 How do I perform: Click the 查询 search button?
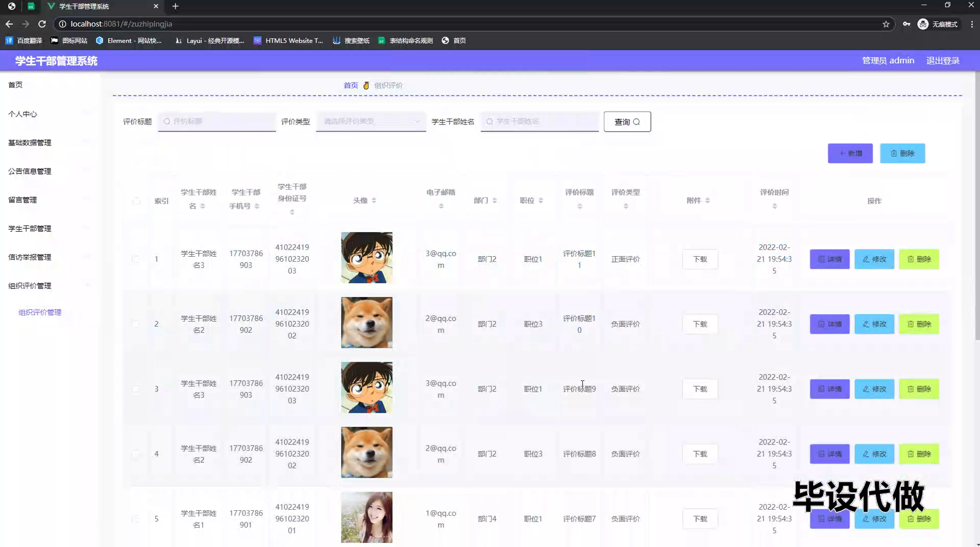627,121
